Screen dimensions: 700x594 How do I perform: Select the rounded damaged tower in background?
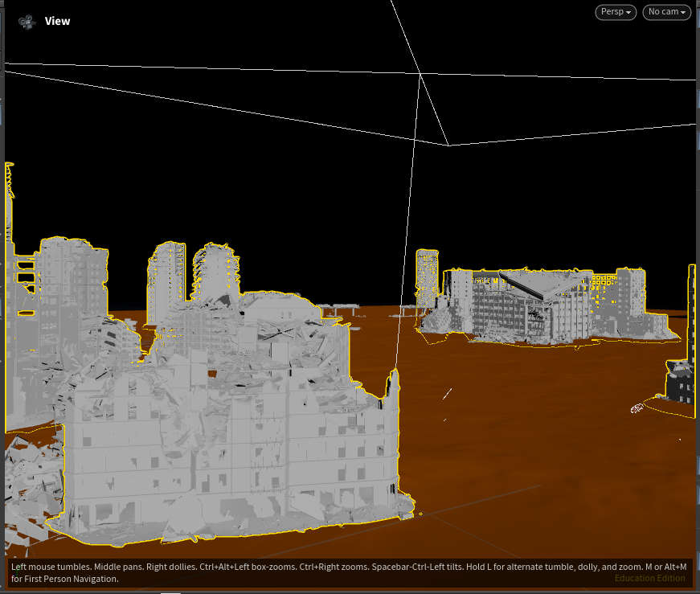[x=215, y=272]
